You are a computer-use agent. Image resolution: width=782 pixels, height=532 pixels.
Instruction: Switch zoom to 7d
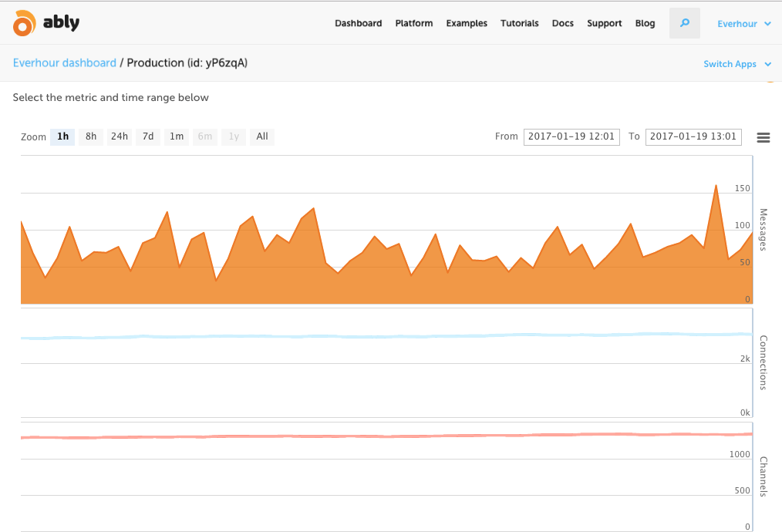[148, 137]
